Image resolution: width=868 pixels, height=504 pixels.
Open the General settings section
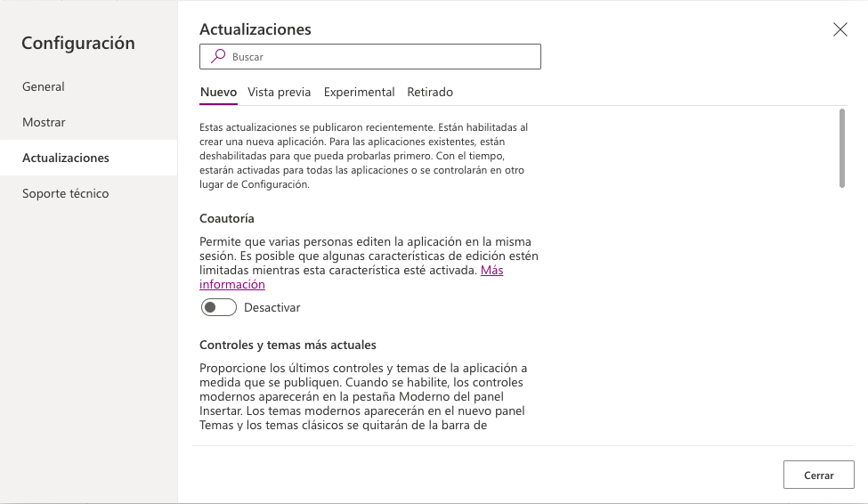44,86
